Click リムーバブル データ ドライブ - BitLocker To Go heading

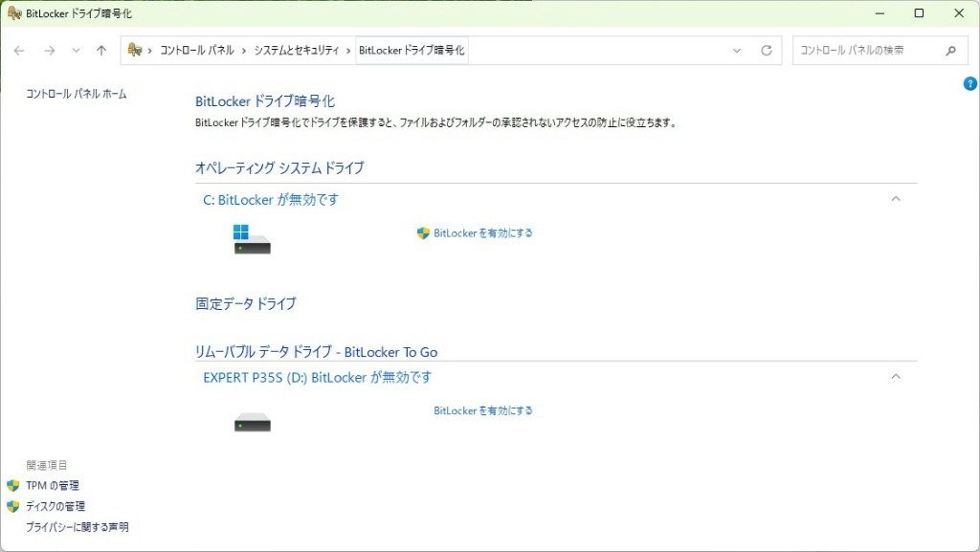click(316, 351)
